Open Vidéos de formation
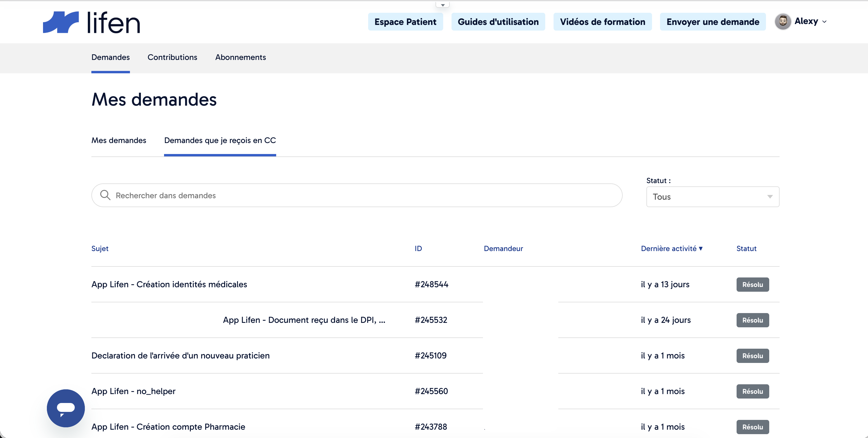 (x=602, y=22)
